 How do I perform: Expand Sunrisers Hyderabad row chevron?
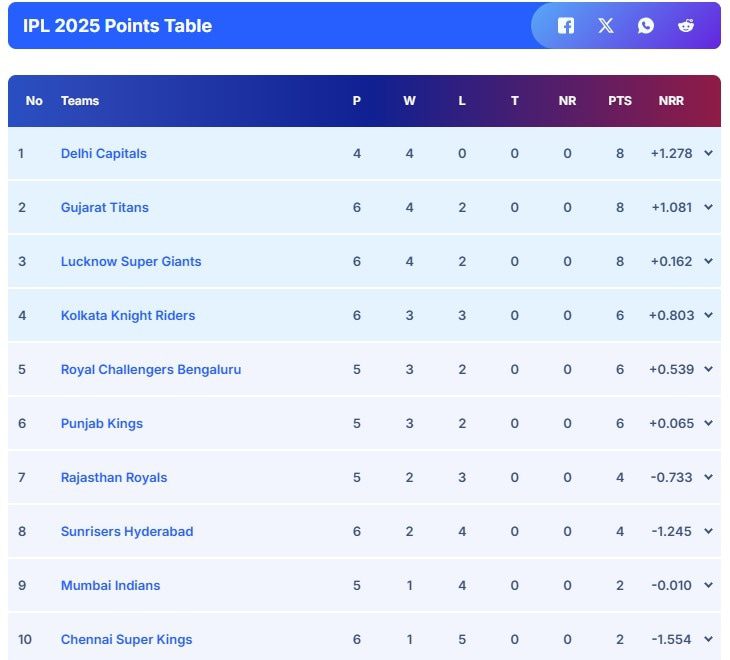point(708,531)
